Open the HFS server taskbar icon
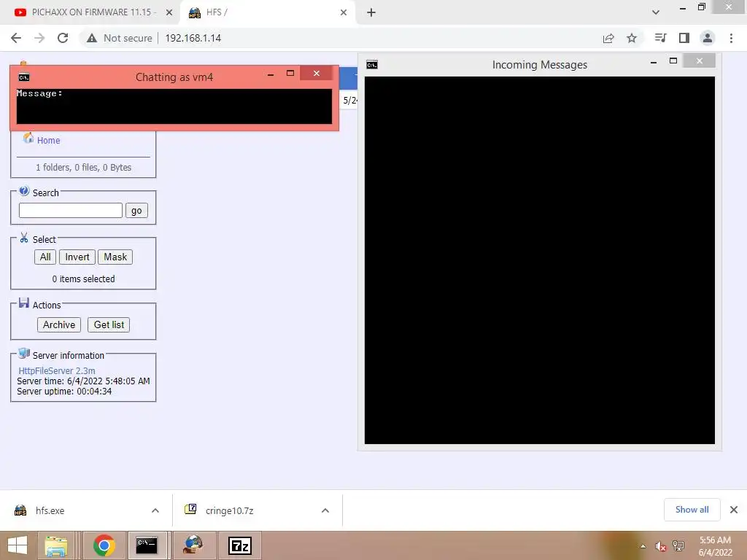Viewport: 747px width, 560px height. point(193,545)
